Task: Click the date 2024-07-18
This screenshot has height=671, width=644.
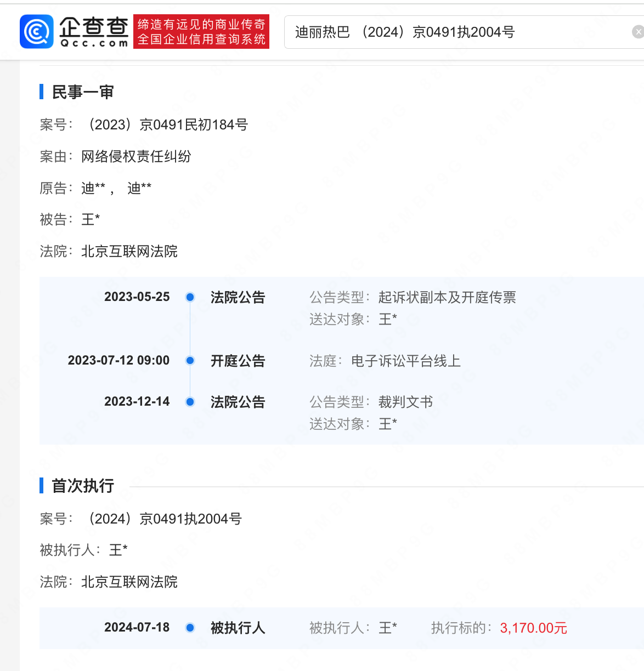Action: (137, 628)
